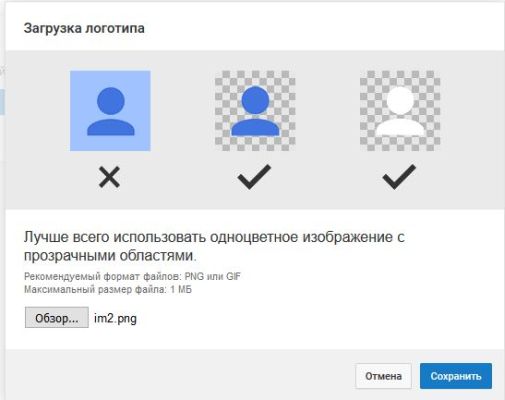Click the Максимальный размер файла line
Screen dimensions: 505x400
click(108, 289)
